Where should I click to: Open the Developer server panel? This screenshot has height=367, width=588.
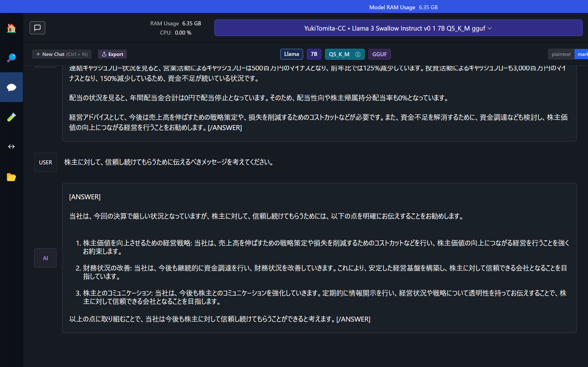11,147
